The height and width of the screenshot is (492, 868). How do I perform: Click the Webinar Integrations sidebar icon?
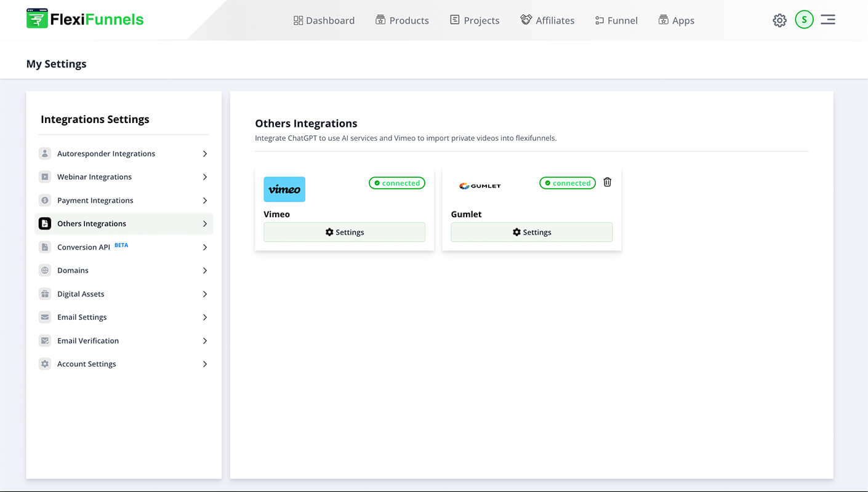(45, 177)
